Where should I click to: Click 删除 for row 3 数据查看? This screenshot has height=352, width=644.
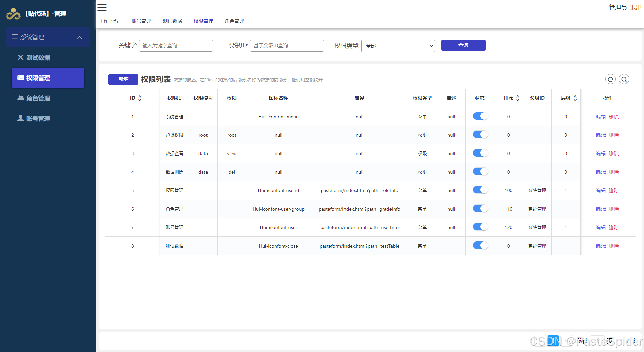pyautogui.click(x=614, y=153)
